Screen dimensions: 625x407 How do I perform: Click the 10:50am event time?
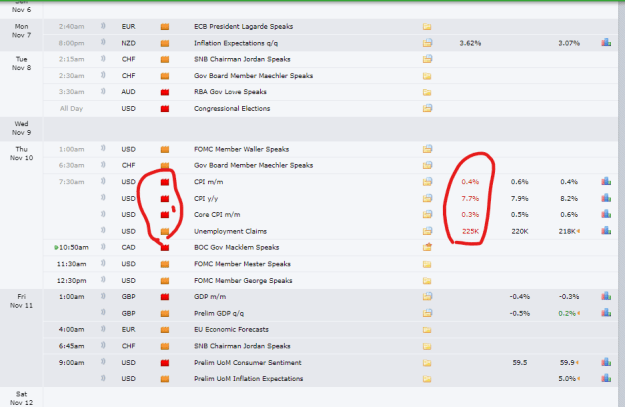pyautogui.click(x=73, y=247)
